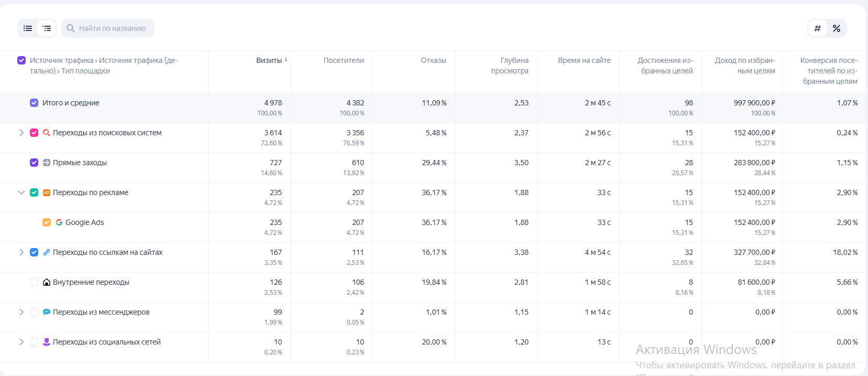This screenshot has width=868, height=376.
Task: Click the Время на сайте column header
Action: click(x=584, y=60)
